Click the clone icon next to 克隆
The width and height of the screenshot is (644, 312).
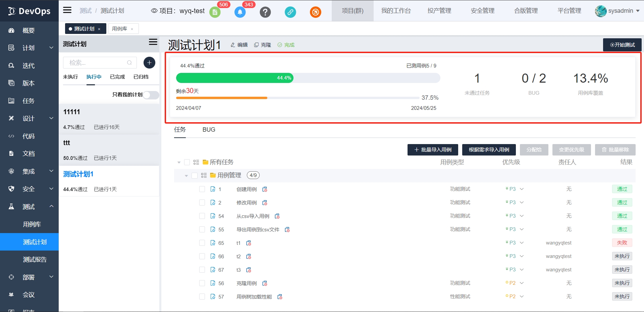coord(256,45)
